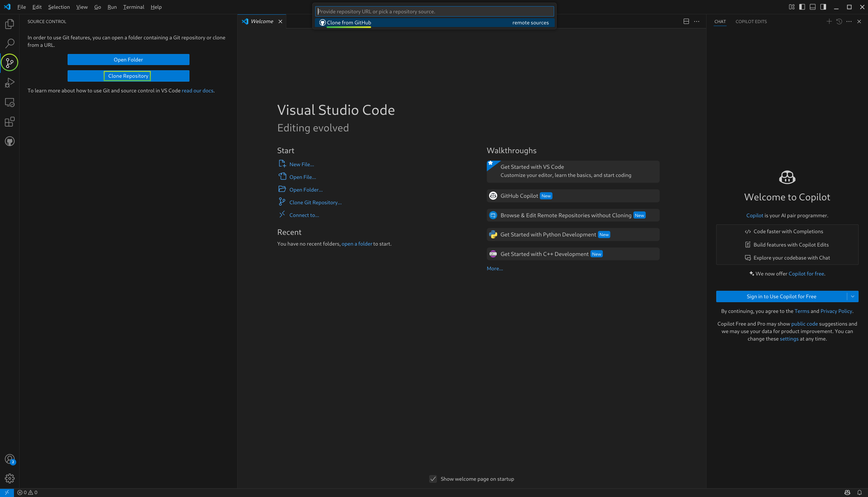This screenshot has height=497, width=868.
Task: Click the Clone Git Repository... link
Action: point(315,202)
